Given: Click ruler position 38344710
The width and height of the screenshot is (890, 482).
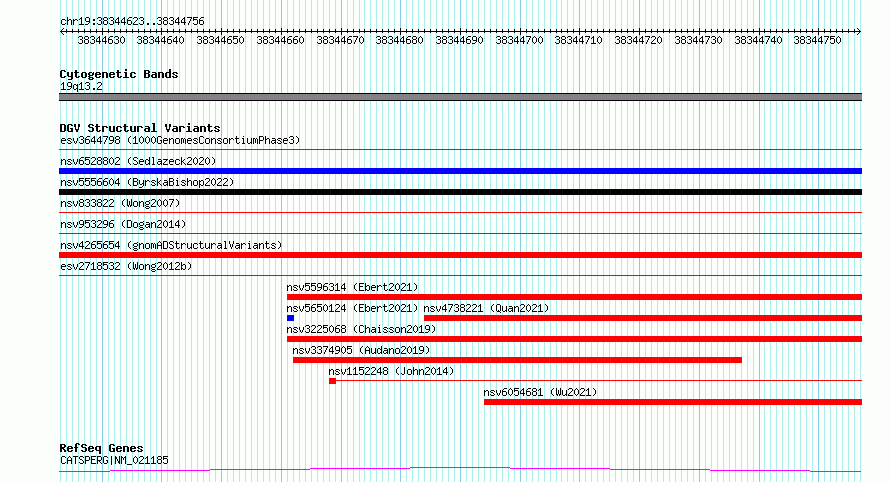Looking at the screenshot, I should point(578,40).
